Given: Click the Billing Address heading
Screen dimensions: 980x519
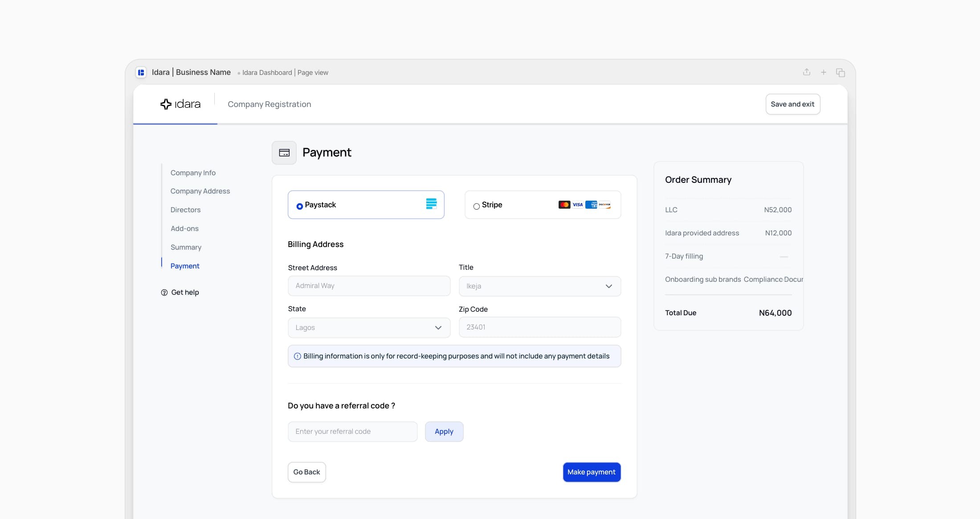Looking at the screenshot, I should tap(315, 244).
